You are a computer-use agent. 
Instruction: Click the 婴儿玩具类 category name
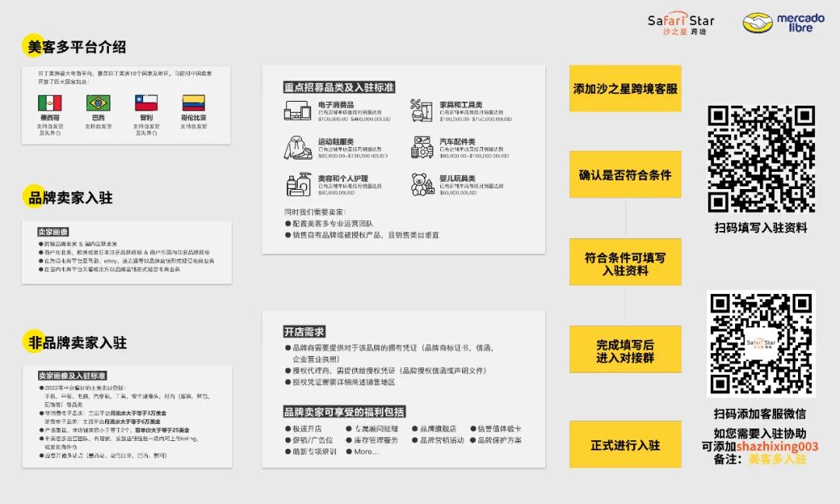click(x=457, y=178)
